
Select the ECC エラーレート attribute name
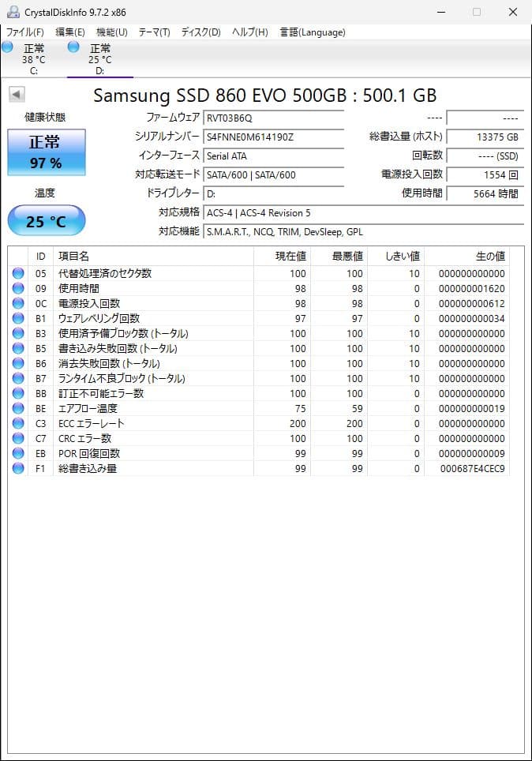pos(92,423)
